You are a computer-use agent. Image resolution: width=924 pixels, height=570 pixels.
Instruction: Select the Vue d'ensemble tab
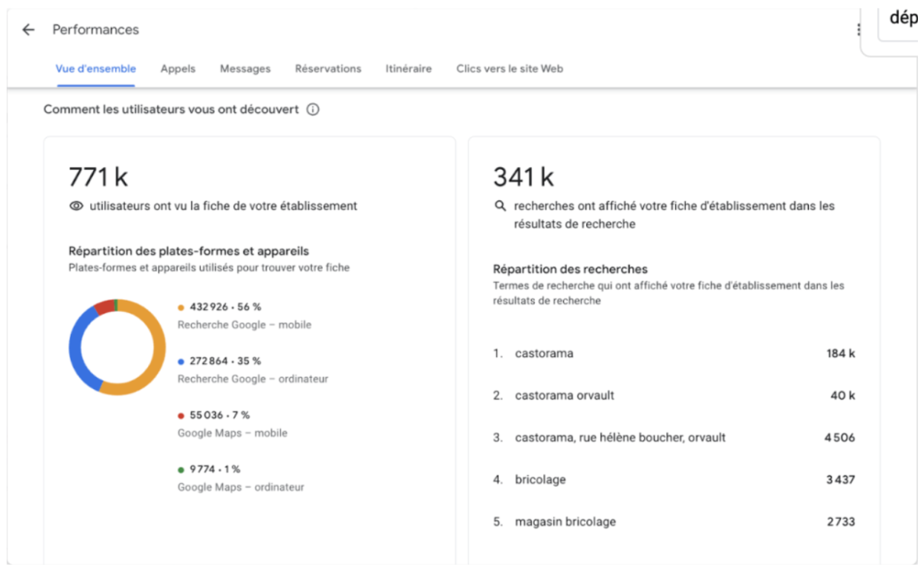tap(95, 69)
